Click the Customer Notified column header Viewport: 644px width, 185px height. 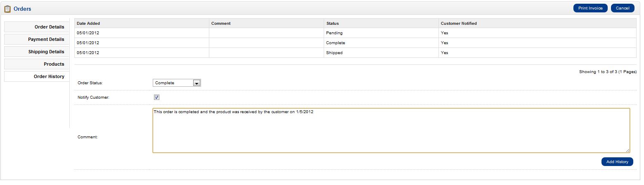tap(459, 24)
